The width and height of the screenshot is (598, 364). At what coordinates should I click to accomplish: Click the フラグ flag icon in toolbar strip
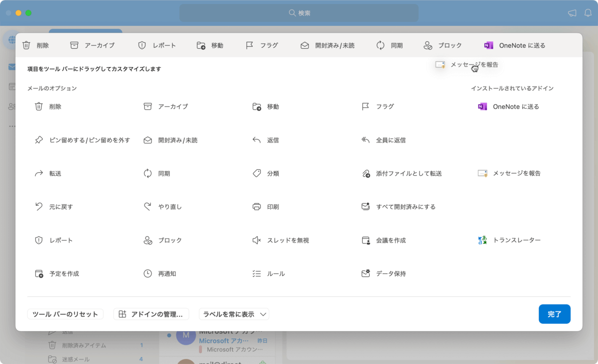250,45
